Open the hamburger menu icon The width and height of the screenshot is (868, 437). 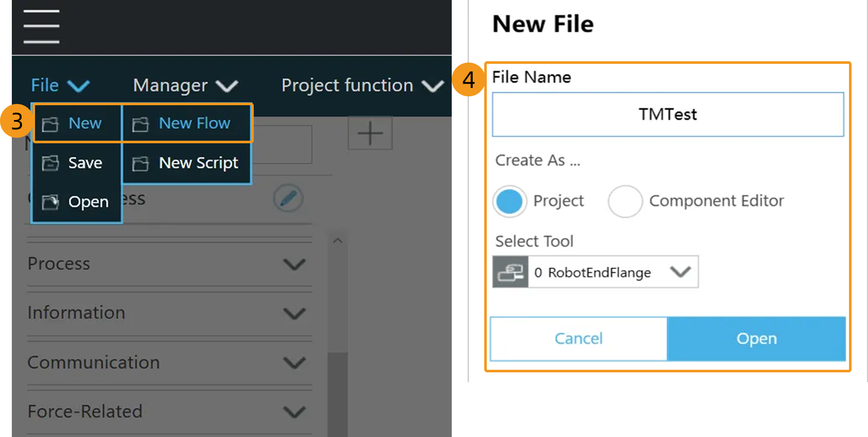click(x=41, y=27)
